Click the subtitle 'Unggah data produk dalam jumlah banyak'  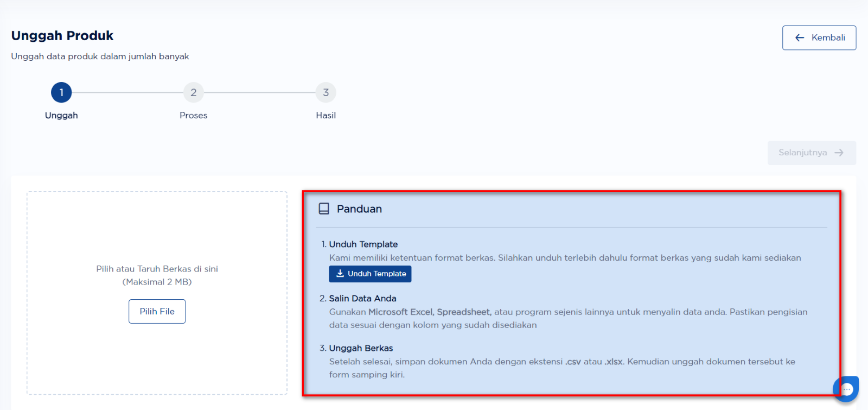[x=100, y=56]
